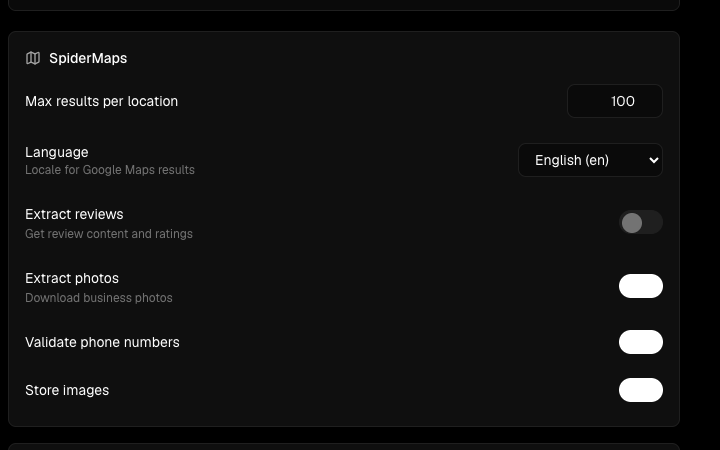Toggle Validate phone numbers switch
The image size is (720, 450).
click(641, 342)
